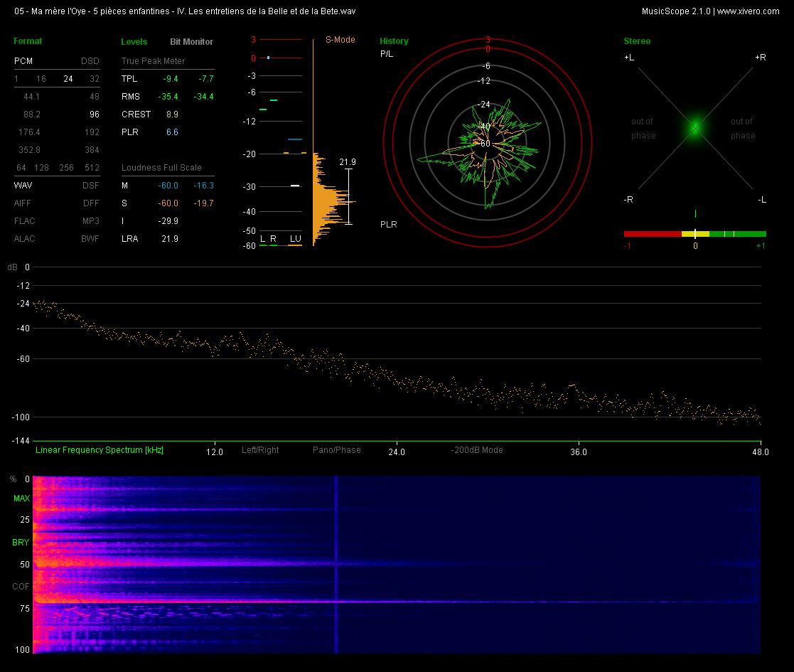The image size is (794, 672).
Task: Enable Pano/Phase spectrum mode
Action: [x=337, y=450]
